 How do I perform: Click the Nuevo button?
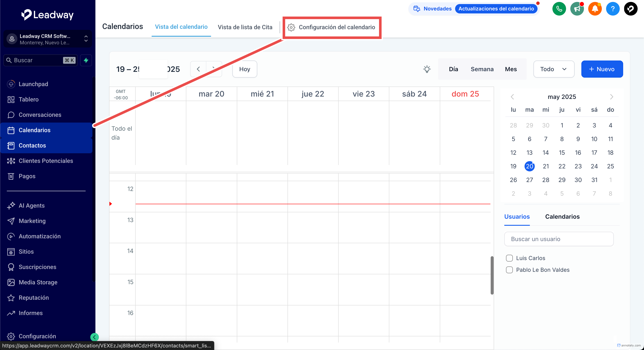coord(602,69)
